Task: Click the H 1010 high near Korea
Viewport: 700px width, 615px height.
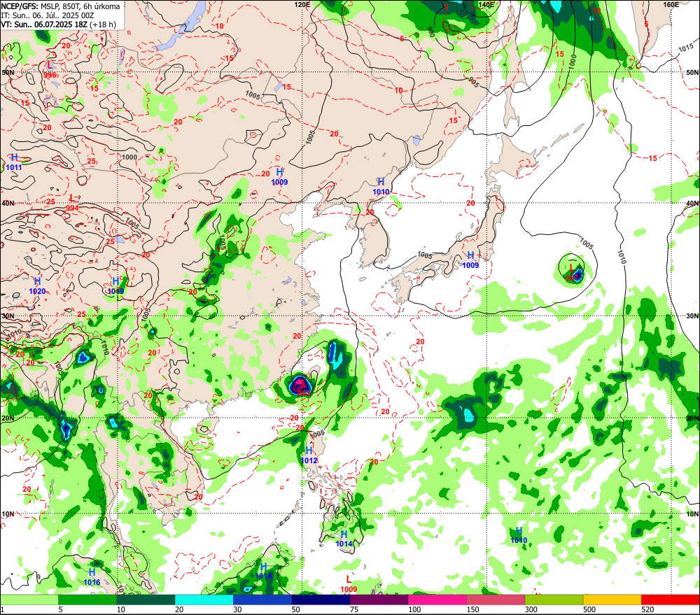Action: [x=381, y=187]
